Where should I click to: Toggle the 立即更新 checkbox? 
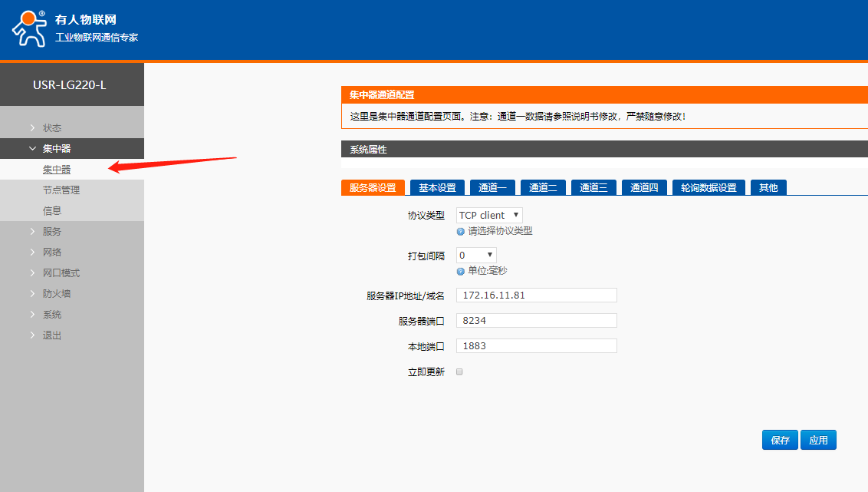460,371
